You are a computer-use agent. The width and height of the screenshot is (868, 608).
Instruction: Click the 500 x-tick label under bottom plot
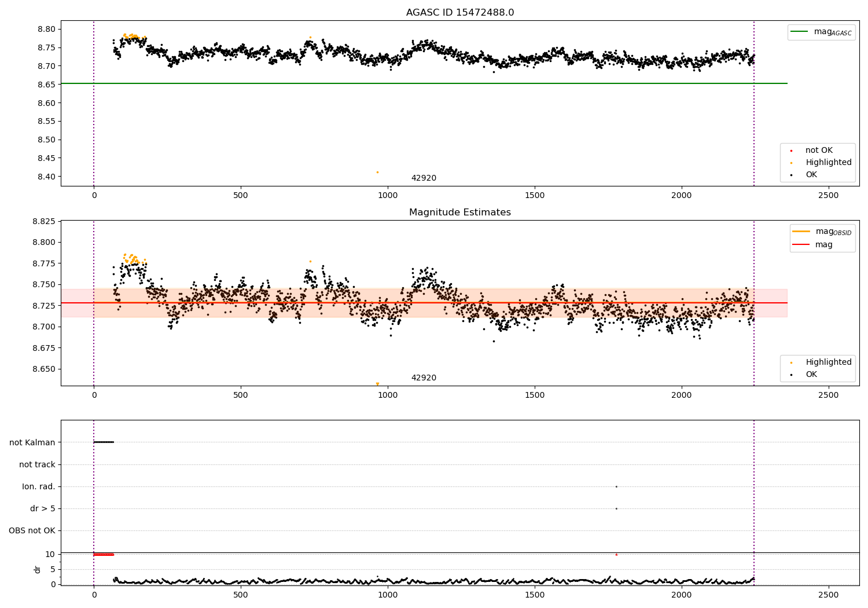click(241, 595)
